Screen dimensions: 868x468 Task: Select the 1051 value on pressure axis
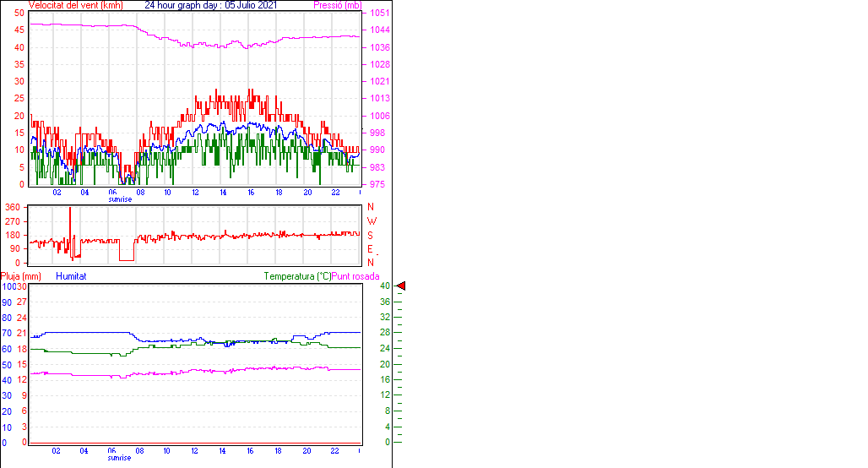[379, 13]
